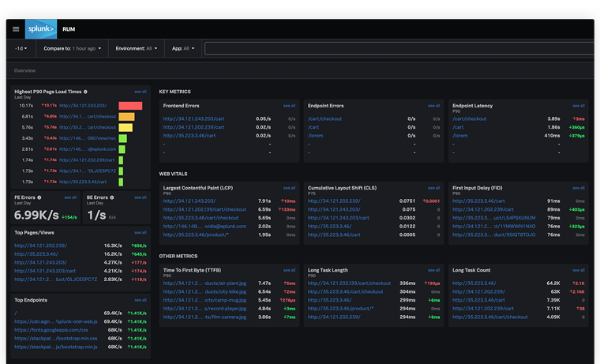
Task: See all Long Task Length entries
Action: [x=434, y=270]
